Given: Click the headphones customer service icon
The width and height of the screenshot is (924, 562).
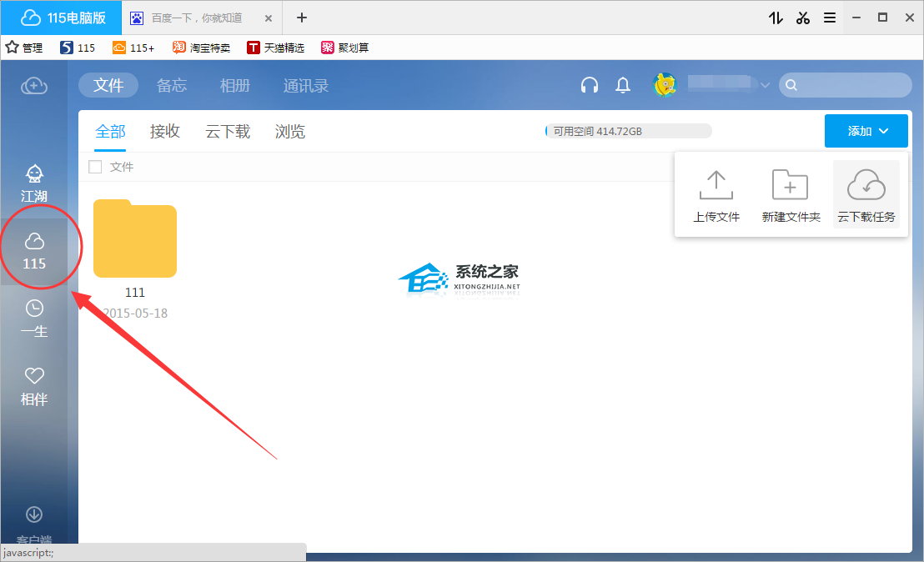Looking at the screenshot, I should (x=590, y=86).
